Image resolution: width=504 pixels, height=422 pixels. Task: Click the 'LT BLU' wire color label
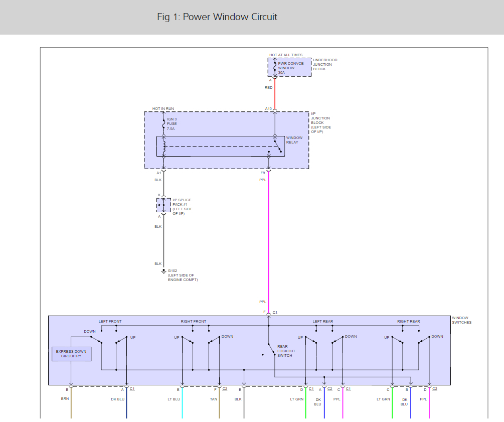[x=174, y=399]
